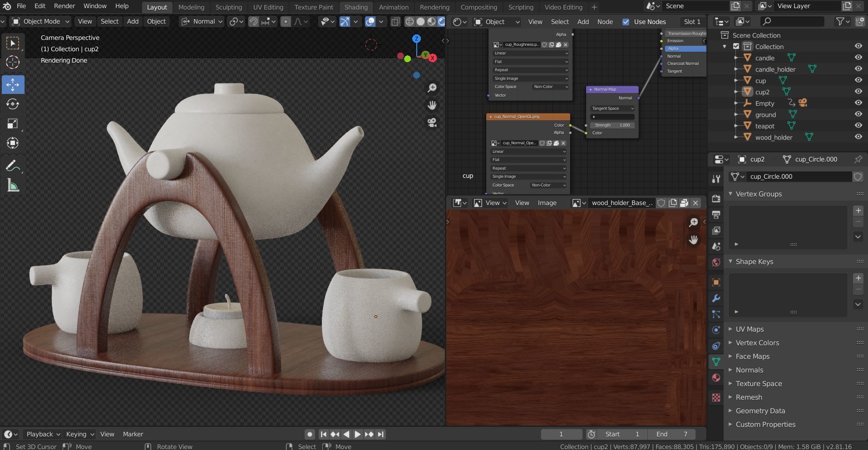The height and width of the screenshot is (450, 868).
Task: Select the teapot object in outliner
Action: point(764,126)
